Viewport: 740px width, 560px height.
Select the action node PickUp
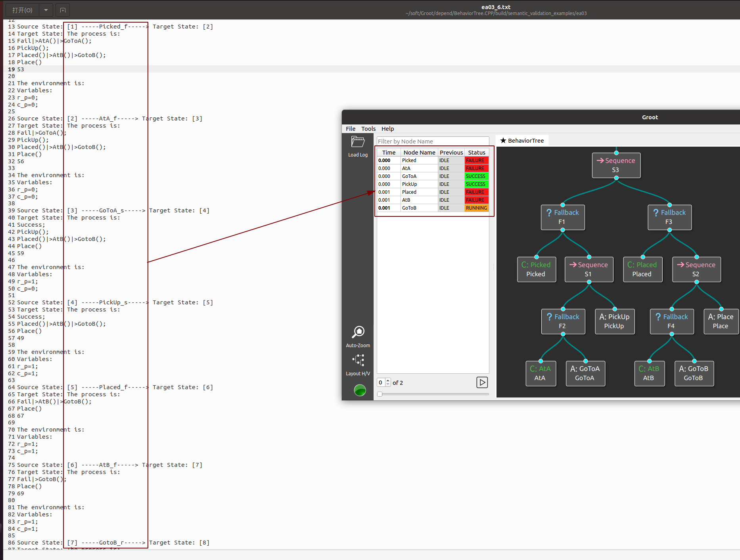(x=614, y=321)
